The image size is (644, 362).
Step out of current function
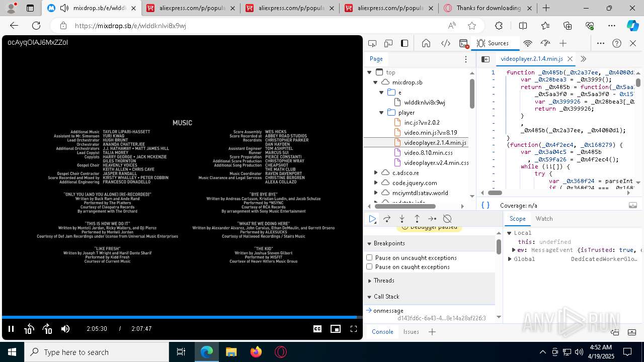[x=417, y=219]
